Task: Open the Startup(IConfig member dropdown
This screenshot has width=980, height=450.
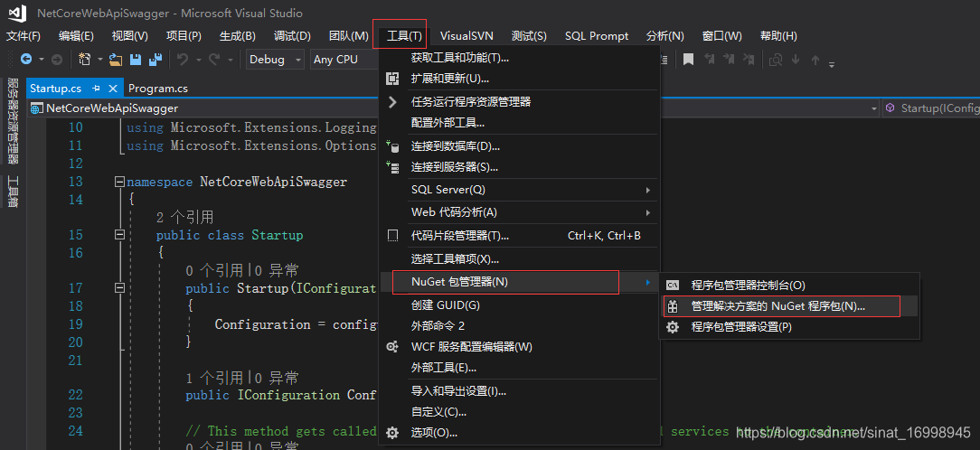Action: point(931,108)
